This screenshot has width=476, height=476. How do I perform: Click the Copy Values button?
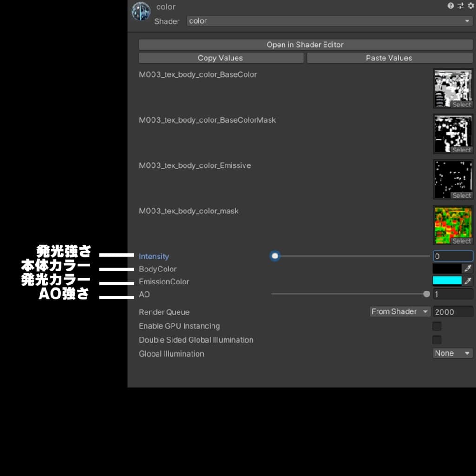point(221,58)
